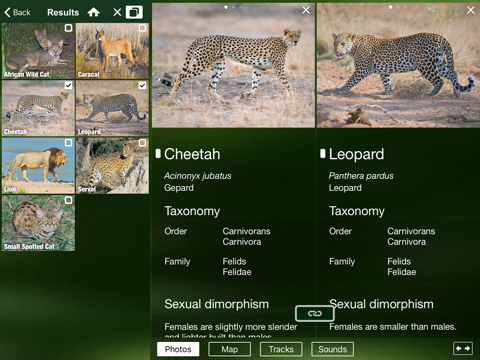Click Leopard's Carnivora order text
Image resolution: width=480 pixels, height=360 pixels.
click(406, 242)
